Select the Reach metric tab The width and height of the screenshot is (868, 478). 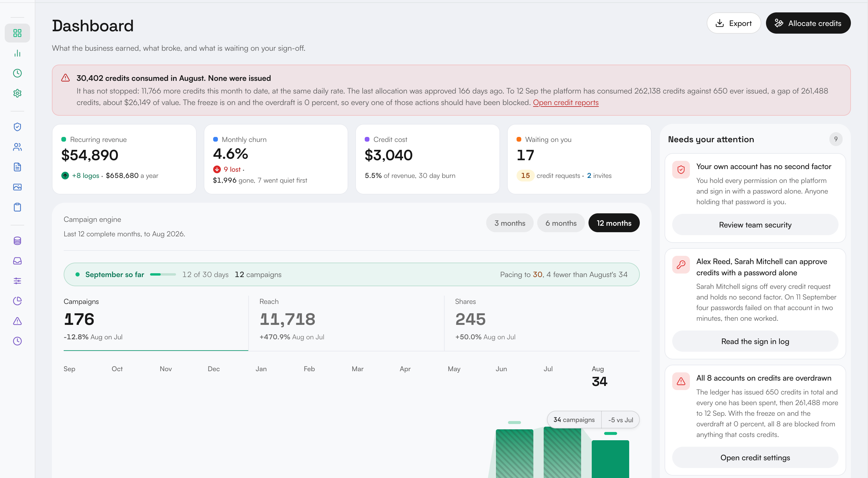(346, 323)
